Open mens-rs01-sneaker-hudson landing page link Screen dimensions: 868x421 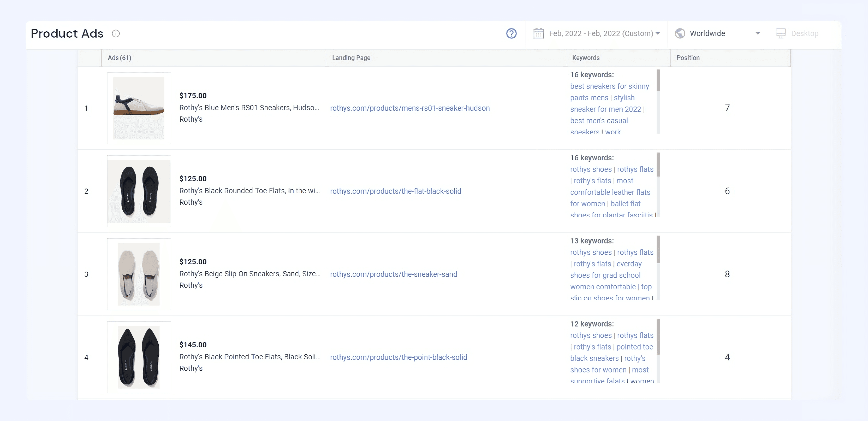[x=410, y=108]
